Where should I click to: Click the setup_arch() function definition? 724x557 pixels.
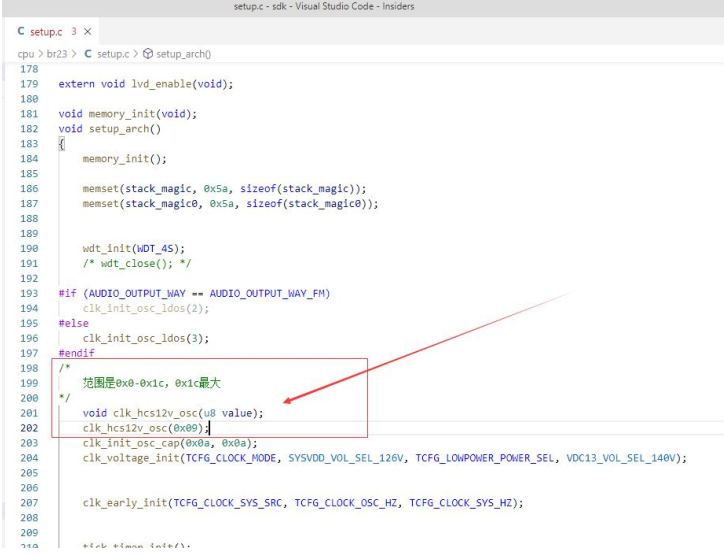pos(109,129)
